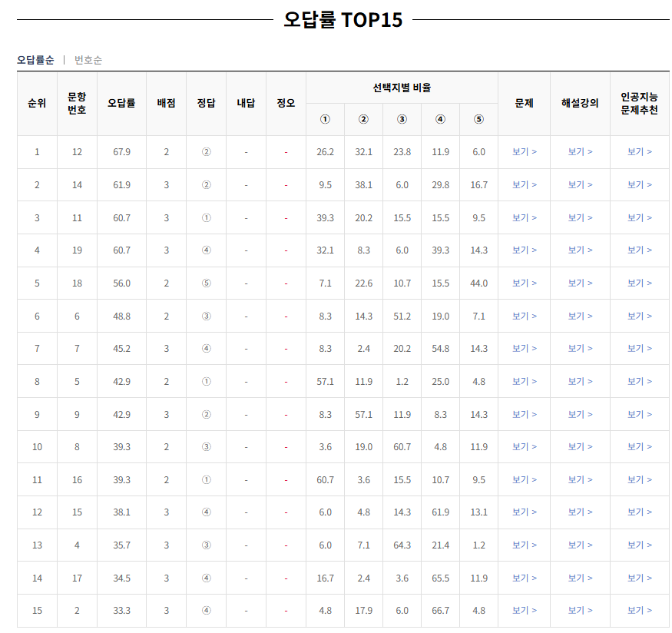Viewport: 672px width, 633px height.
Task: Open 인공지능 문제추천 보기 for question 16
Action: [x=640, y=479]
